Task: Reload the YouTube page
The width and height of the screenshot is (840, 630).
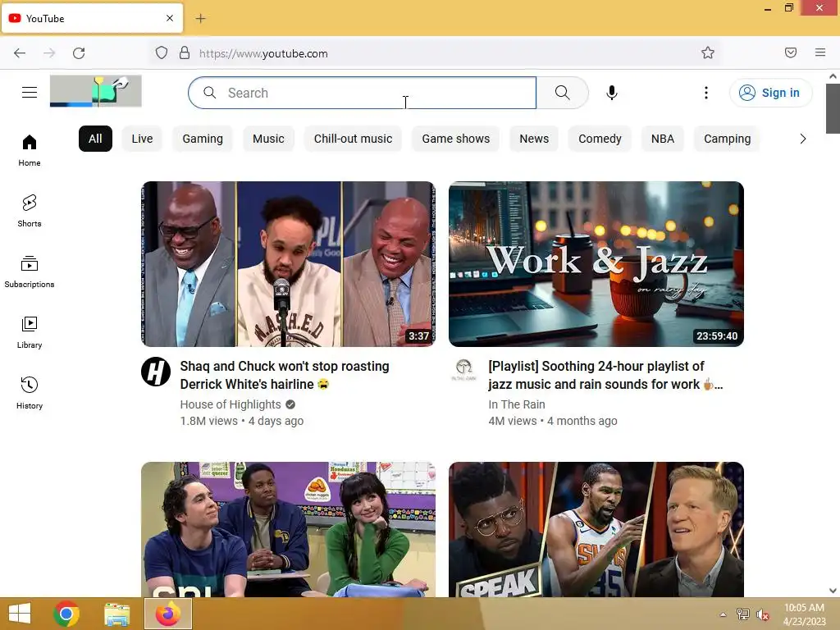Action: pos(79,52)
